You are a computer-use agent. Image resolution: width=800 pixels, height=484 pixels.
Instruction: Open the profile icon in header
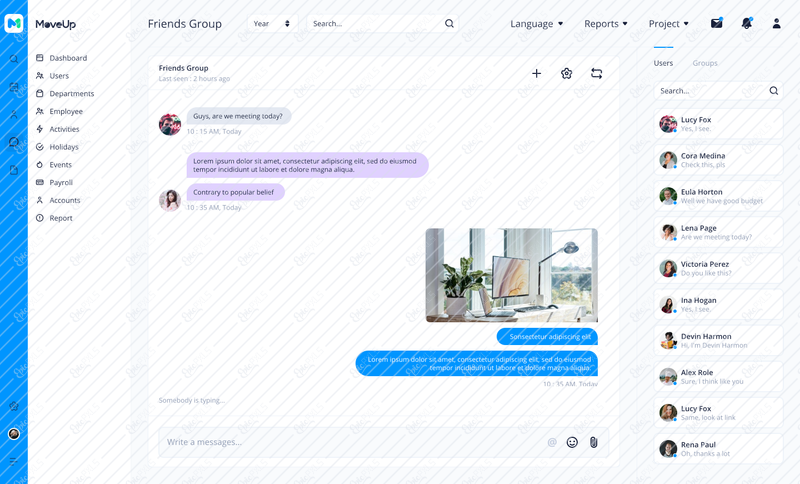pyautogui.click(x=777, y=23)
